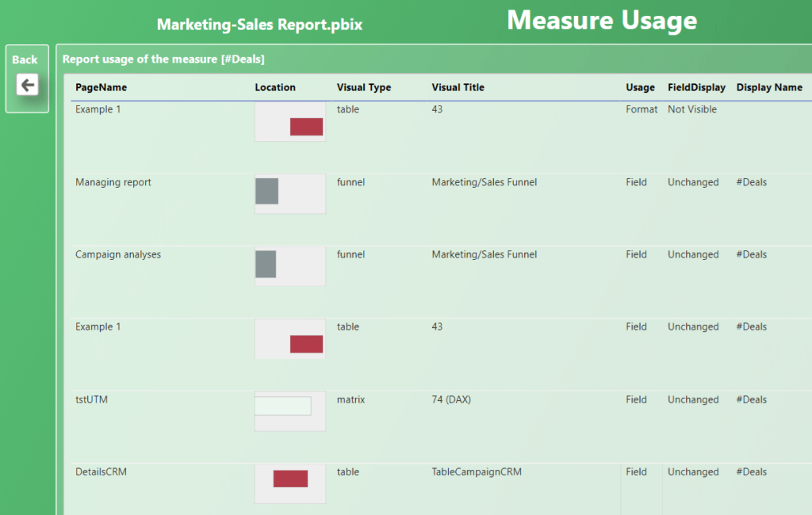
Task: Click the DetailsCRM location thumbnail
Action: (x=290, y=483)
